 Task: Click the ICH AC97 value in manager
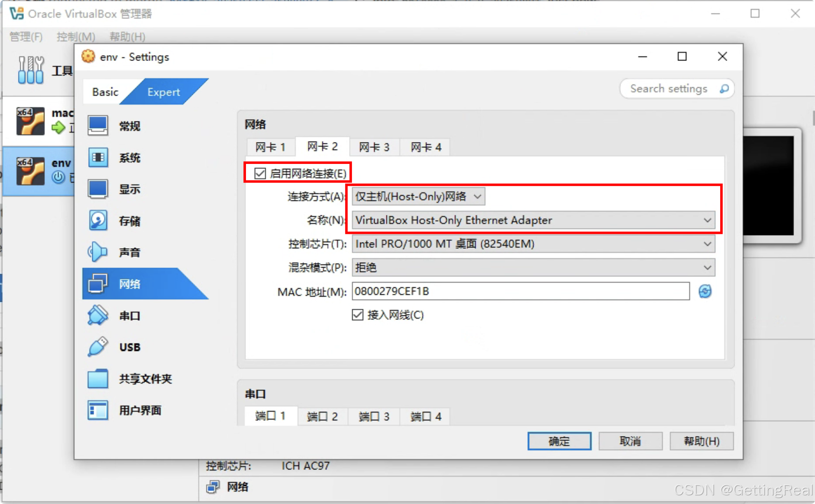point(306,466)
